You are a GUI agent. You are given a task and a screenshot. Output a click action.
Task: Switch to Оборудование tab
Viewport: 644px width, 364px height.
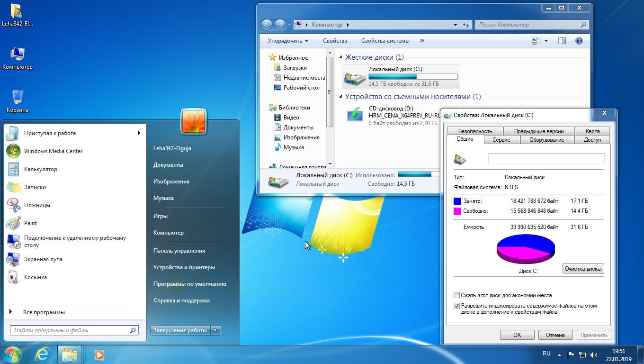tap(547, 140)
